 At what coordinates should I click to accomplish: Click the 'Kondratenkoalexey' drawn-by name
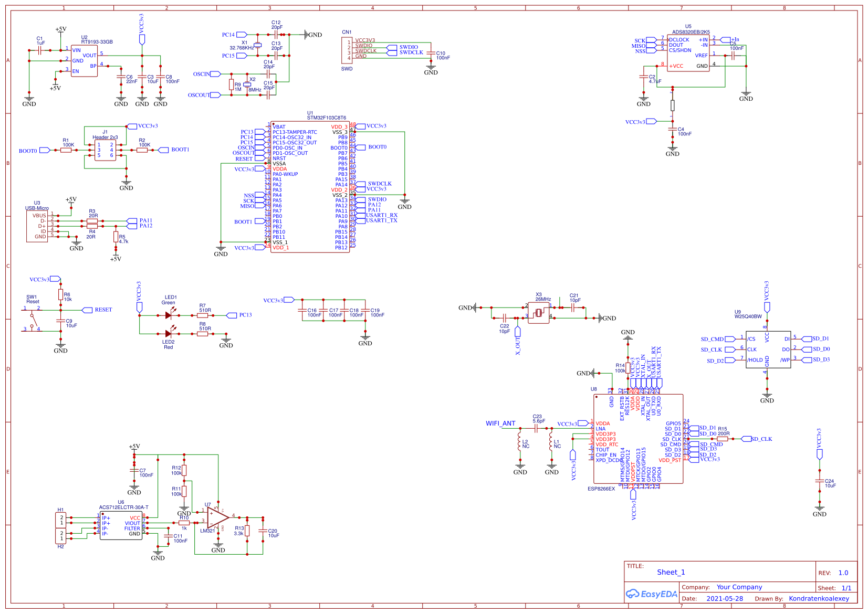819,598
